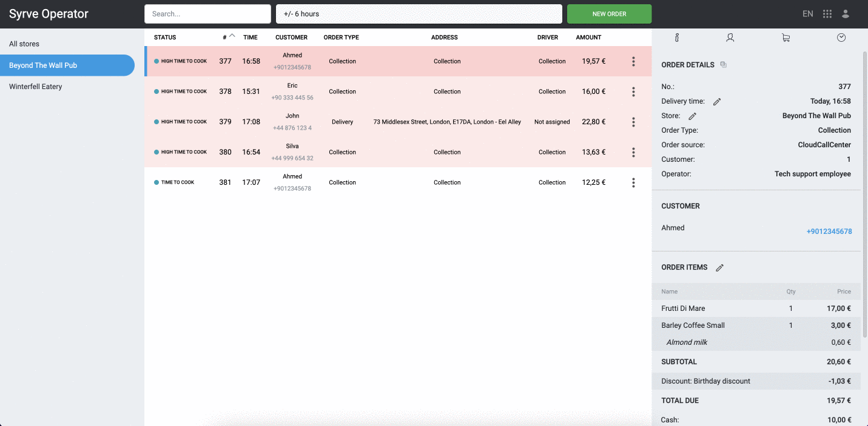Viewport: 868px width, 426px height.
Task: Open the info tab icon in details panel
Action: [x=677, y=38]
